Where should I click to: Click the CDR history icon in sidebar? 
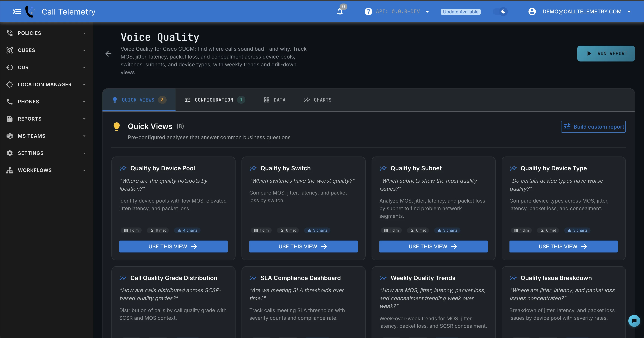pyautogui.click(x=10, y=67)
